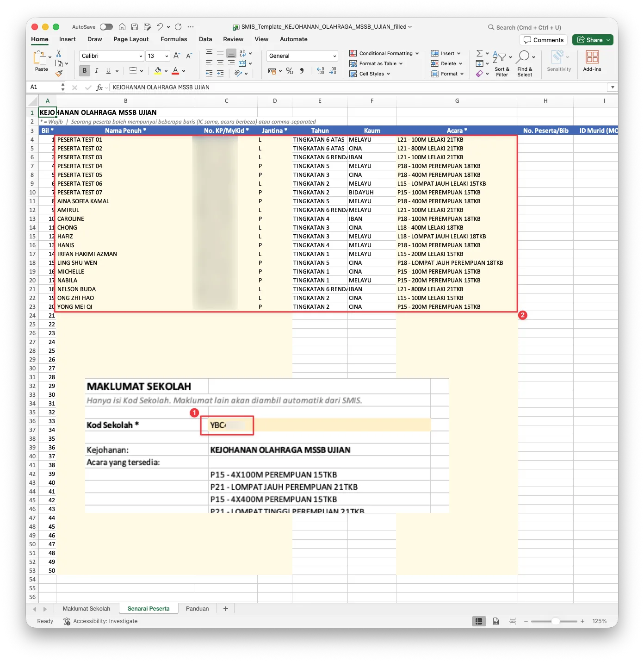Switch to the Maklumat Sekolah sheet tab
The width and height of the screenshot is (644, 662).
(87, 609)
